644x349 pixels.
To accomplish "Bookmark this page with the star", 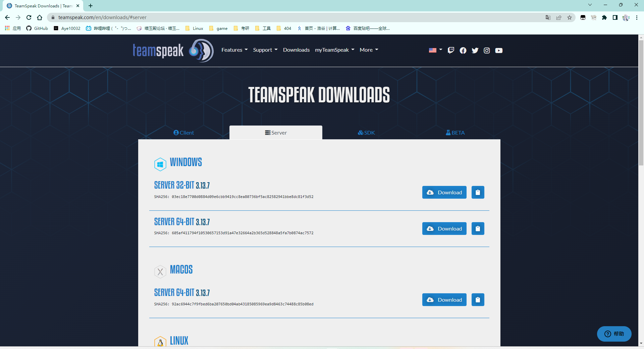I will click(570, 17).
